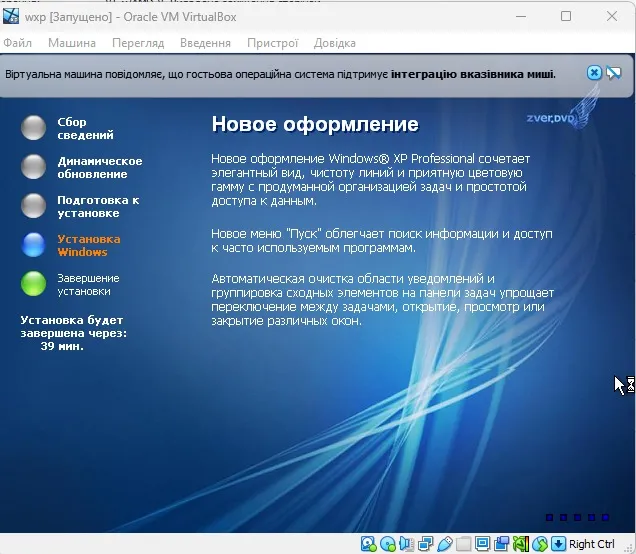Click the '39 мин.' remaining time text
Viewport: 636px width, 554px height.
62,346
